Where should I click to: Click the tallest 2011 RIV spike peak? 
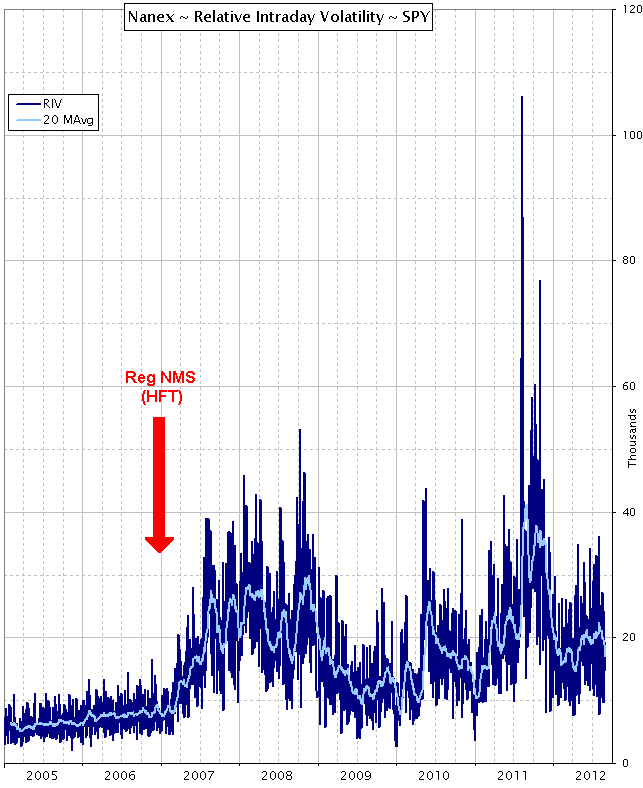522,97
